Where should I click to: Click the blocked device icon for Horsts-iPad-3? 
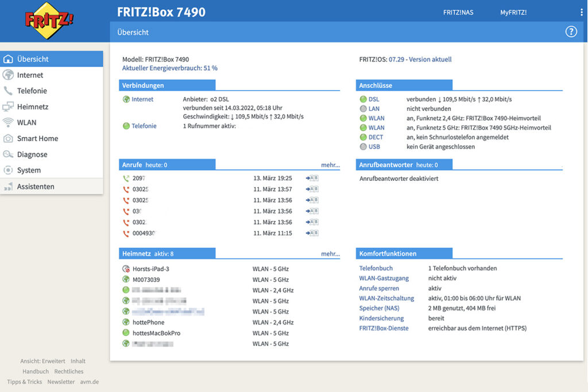(126, 269)
